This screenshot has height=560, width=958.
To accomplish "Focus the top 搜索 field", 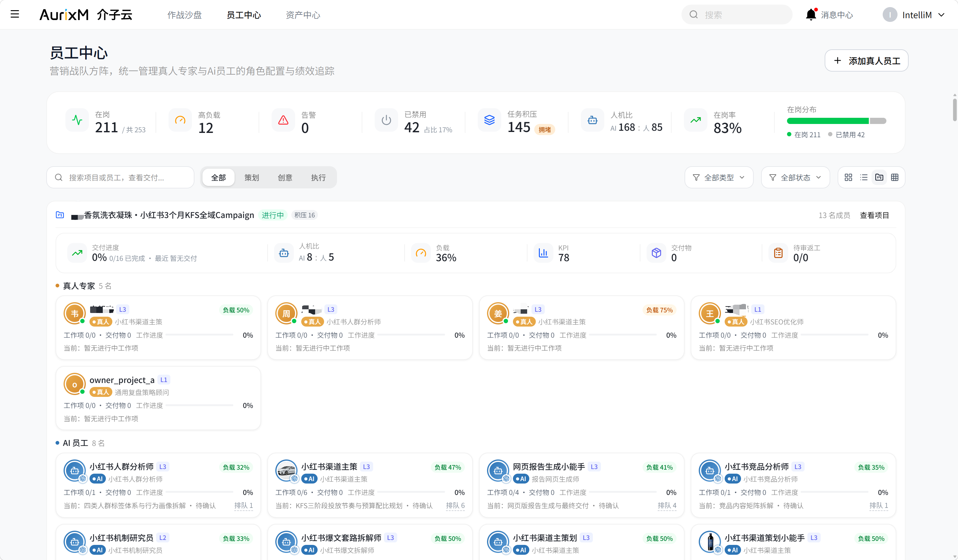I will click(x=737, y=14).
